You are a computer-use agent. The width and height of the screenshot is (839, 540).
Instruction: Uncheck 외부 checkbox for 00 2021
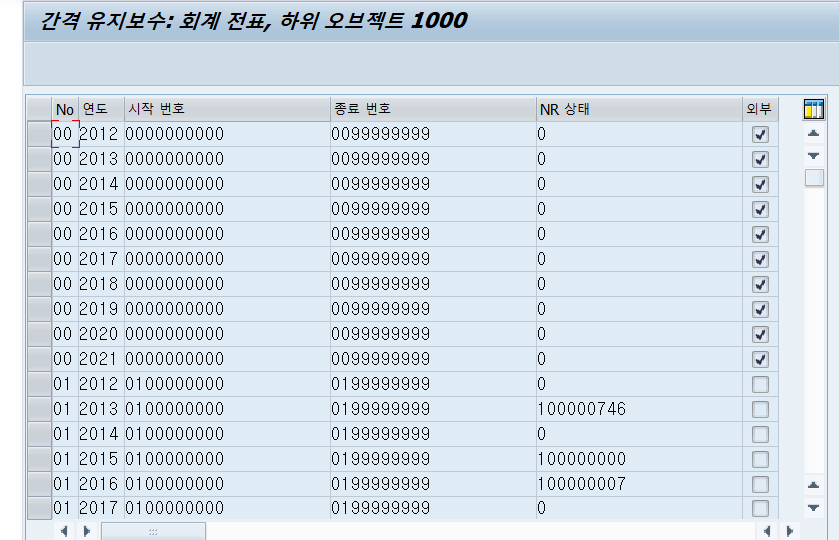760,359
